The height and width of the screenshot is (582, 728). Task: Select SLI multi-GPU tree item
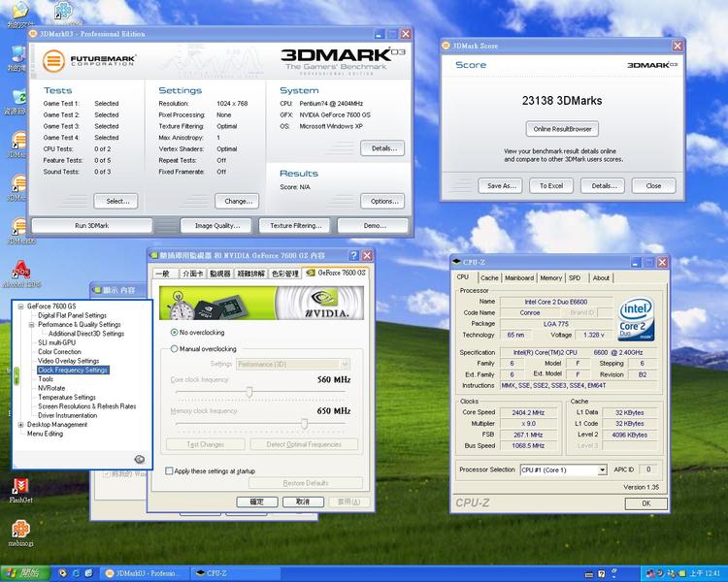coord(56,342)
